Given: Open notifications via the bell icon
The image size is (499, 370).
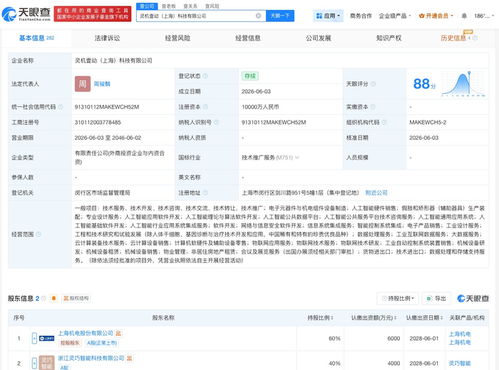Looking at the screenshot, I should pos(464,16).
